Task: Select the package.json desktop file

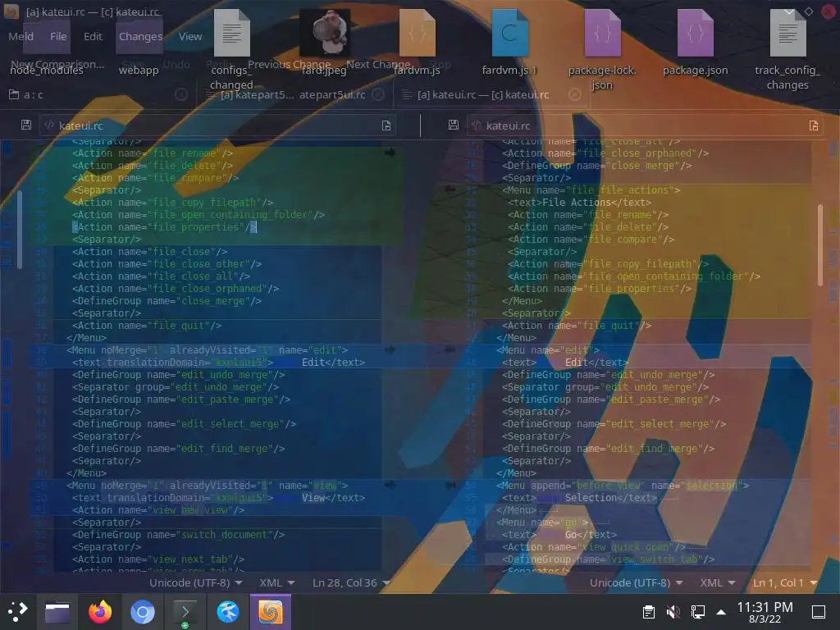Action: pos(696,43)
